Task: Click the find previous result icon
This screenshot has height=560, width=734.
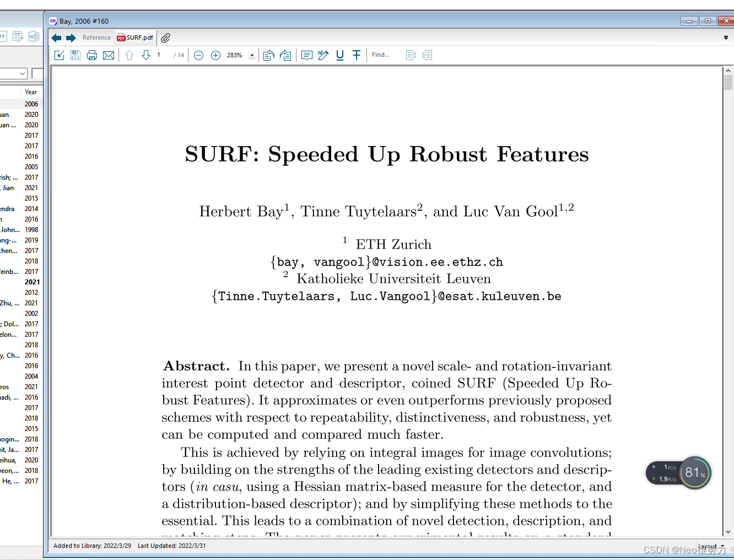Action: coord(411,55)
